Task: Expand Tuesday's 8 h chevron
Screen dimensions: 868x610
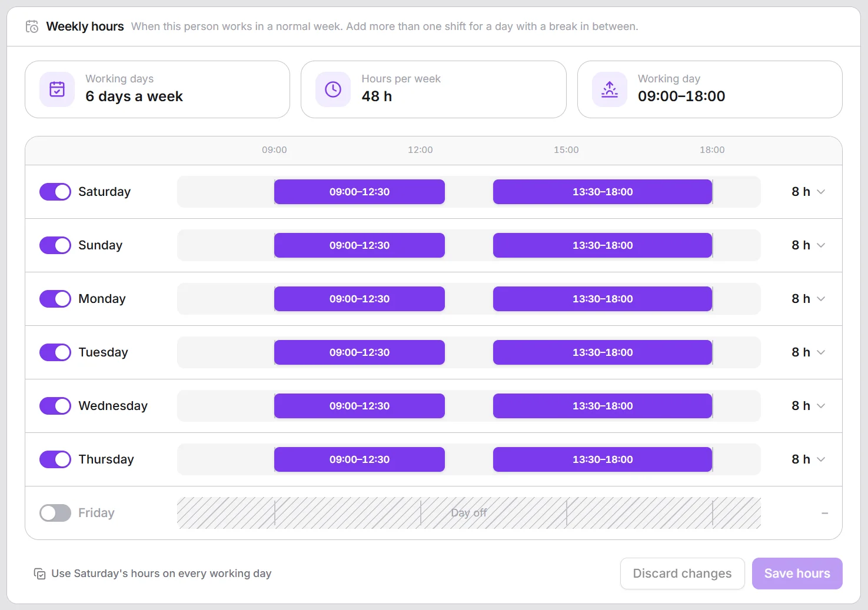Action: point(821,352)
